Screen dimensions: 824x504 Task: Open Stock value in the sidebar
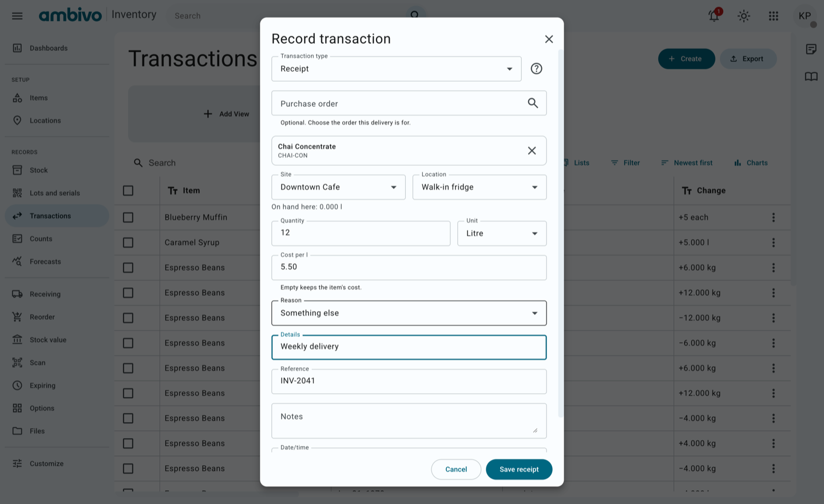(57, 340)
